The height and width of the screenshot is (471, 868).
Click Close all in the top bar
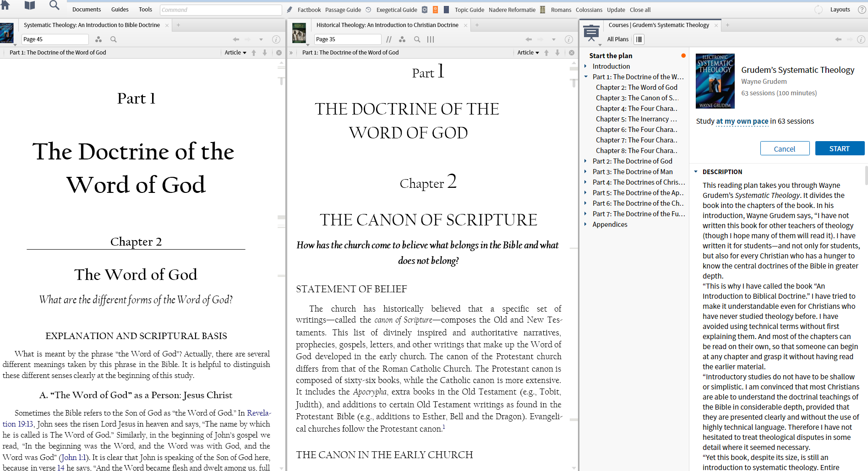point(640,10)
